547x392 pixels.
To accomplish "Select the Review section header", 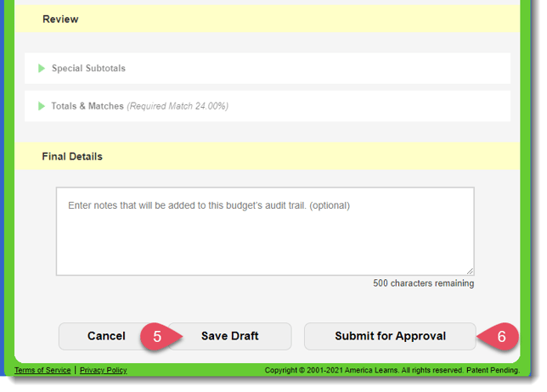I will pos(60,19).
